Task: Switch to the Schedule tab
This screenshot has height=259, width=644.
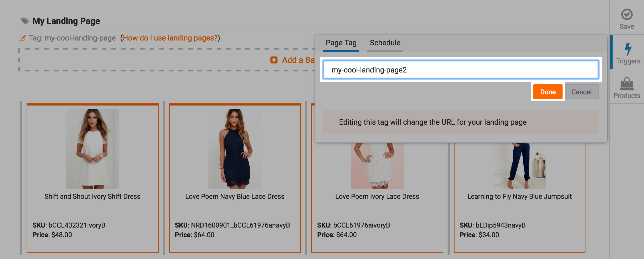Action: 385,43
